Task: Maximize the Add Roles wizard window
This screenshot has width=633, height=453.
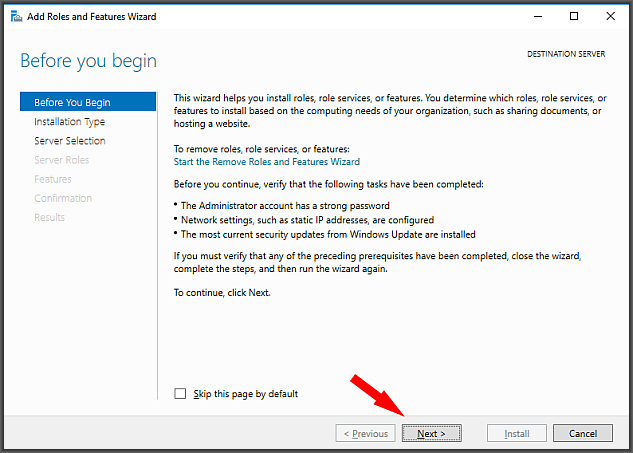Action: pyautogui.click(x=574, y=16)
